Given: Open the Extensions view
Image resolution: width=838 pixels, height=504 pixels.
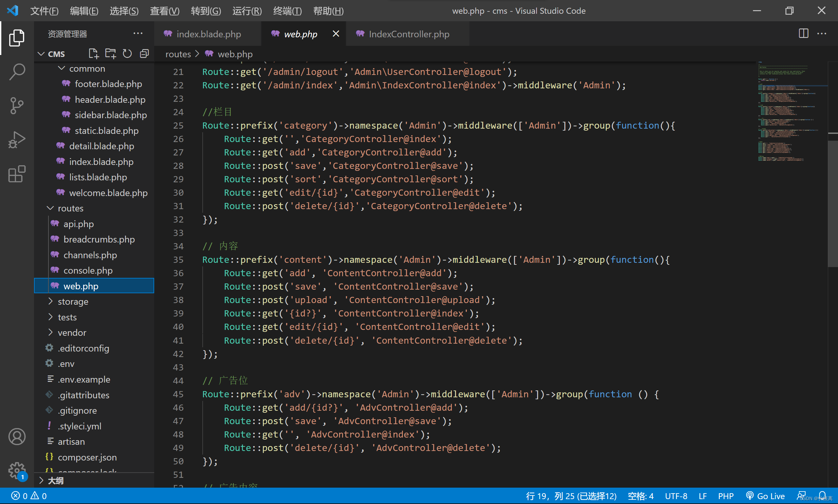Looking at the screenshot, I should coord(17,174).
